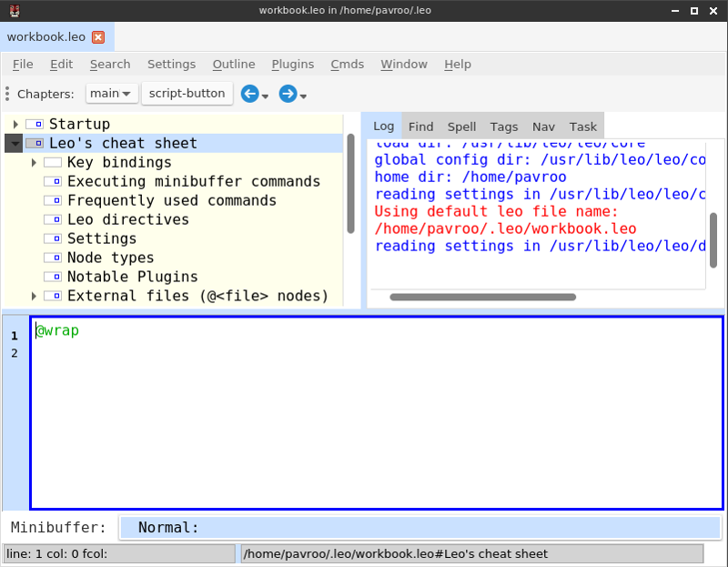The height and width of the screenshot is (567, 728).
Task: Select Executing minibuffer commands headline
Action: tap(194, 182)
